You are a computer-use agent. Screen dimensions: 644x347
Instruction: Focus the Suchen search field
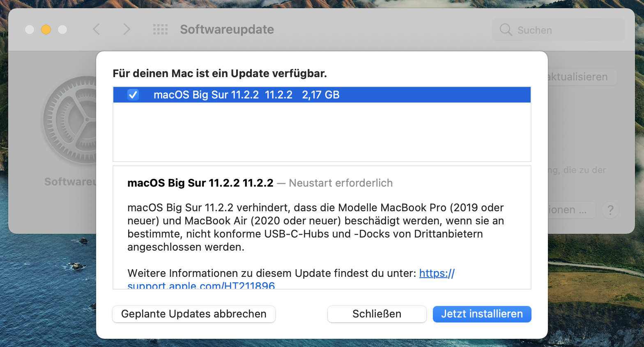[x=559, y=30]
